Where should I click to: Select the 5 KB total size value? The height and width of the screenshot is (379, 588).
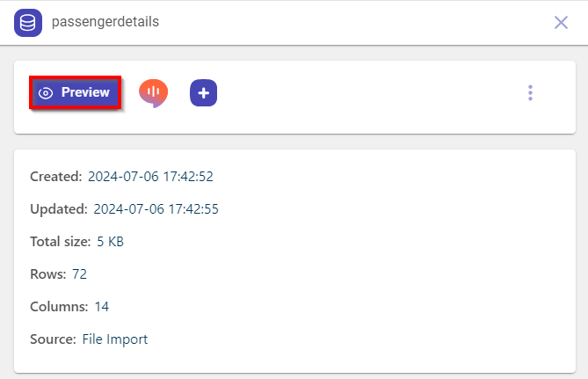pos(110,241)
